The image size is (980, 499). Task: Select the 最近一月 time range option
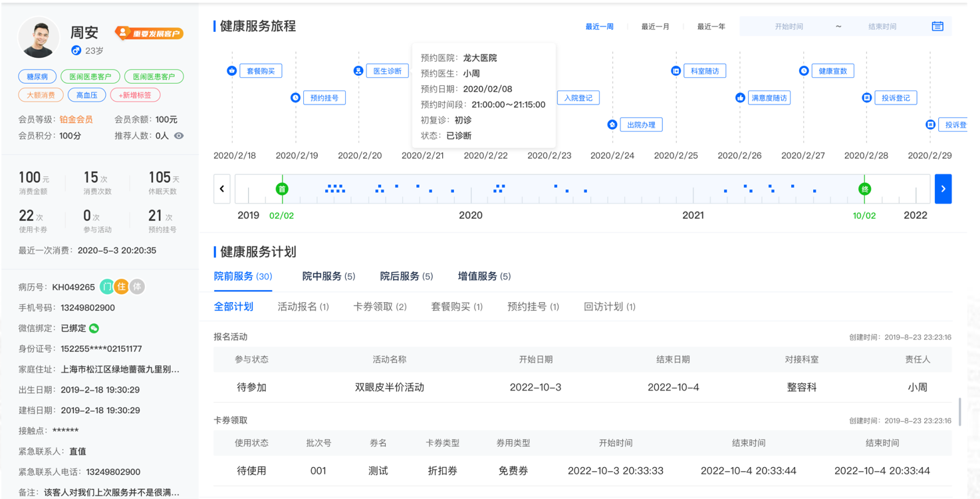655,27
